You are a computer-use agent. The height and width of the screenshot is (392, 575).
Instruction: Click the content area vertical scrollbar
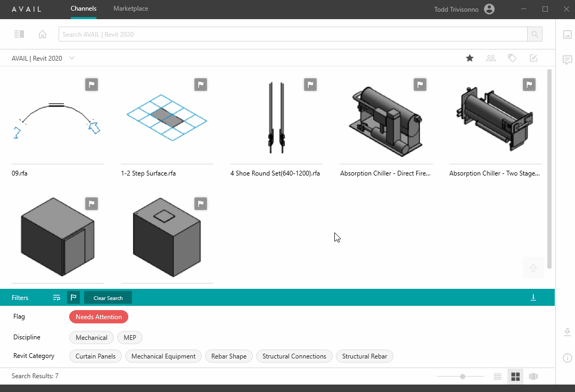tap(549, 169)
